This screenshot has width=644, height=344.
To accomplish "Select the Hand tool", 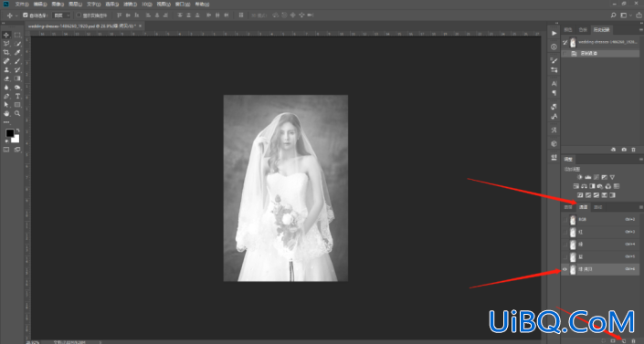I will (x=6, y=113).
